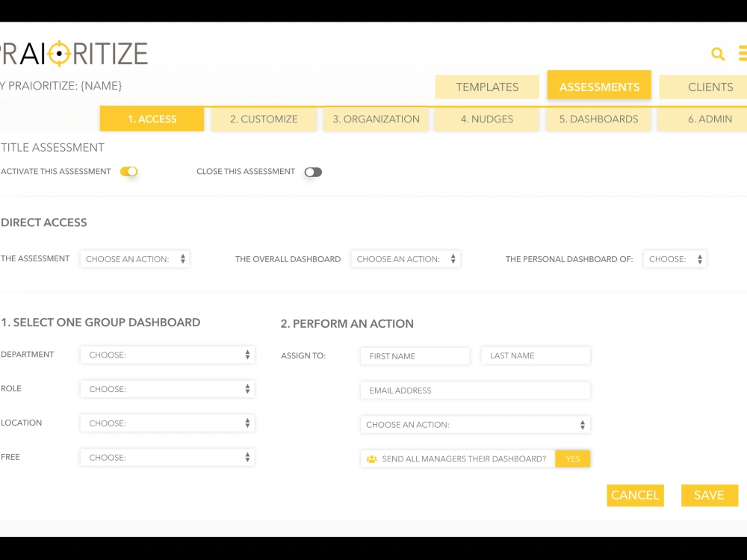The image size is (747, 560).
Task: Click Send All Managers Their Dashboard text
Action: tap(464, 459)
